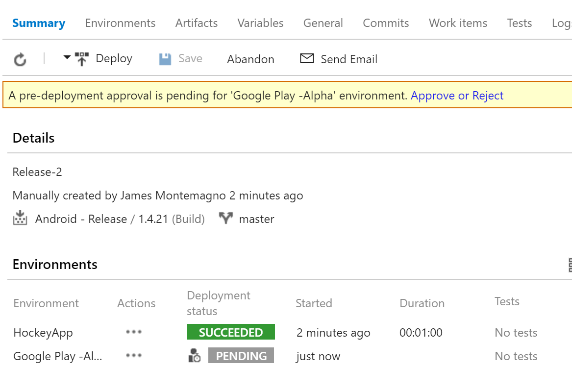Select the SUCCEEDED status badge for HockeyApp
572x392 pixels.
coord(230,332)
